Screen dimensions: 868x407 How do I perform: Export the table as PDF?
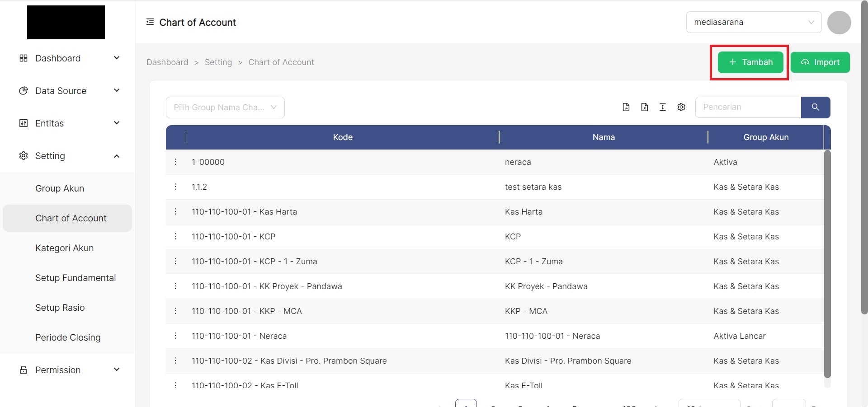tap(626, 107)
